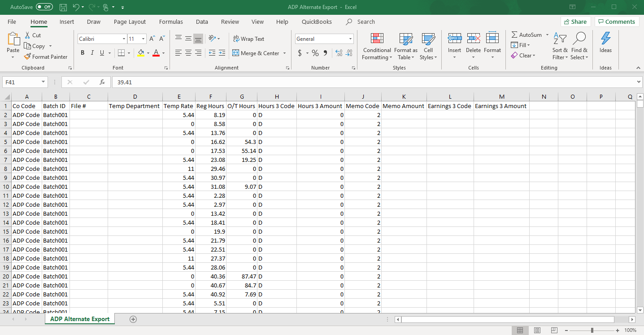Toggle Bold formatting
The image size is (644, 335).
pos(83,53)
